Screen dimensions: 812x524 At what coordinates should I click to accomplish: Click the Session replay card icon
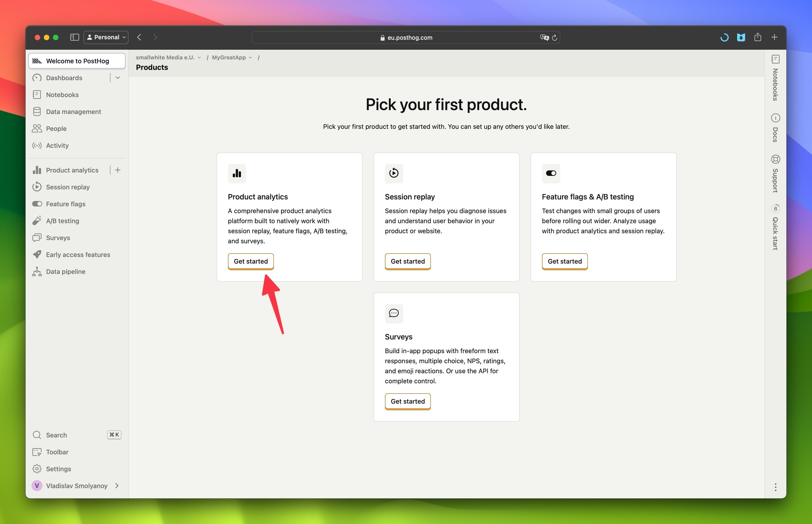pyautogui.click(x=394, y=174)
